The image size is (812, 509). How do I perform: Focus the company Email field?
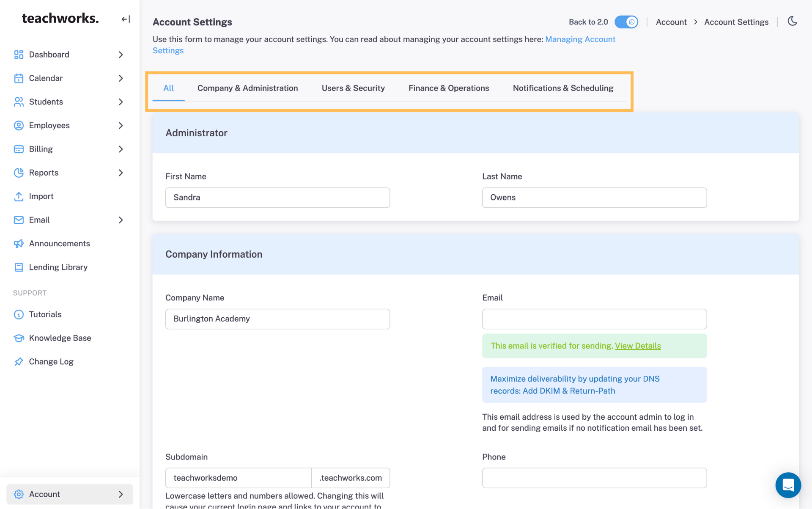pos(594,319)
